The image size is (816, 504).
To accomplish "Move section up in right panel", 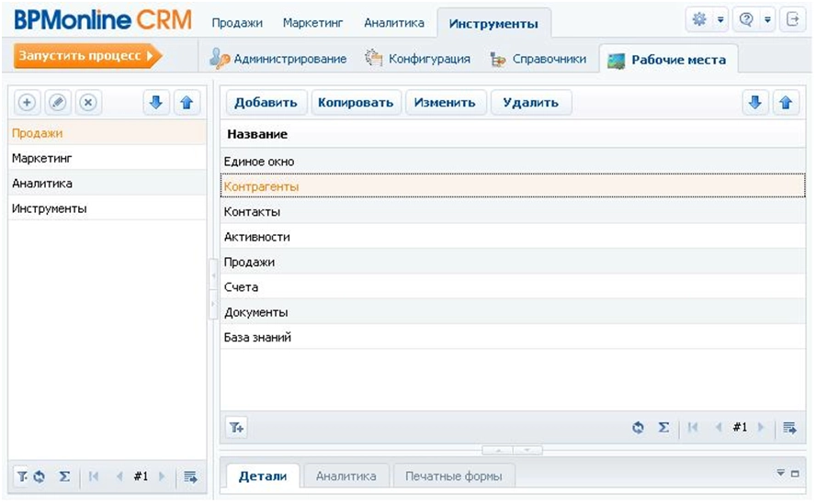I will coord(786,103).
